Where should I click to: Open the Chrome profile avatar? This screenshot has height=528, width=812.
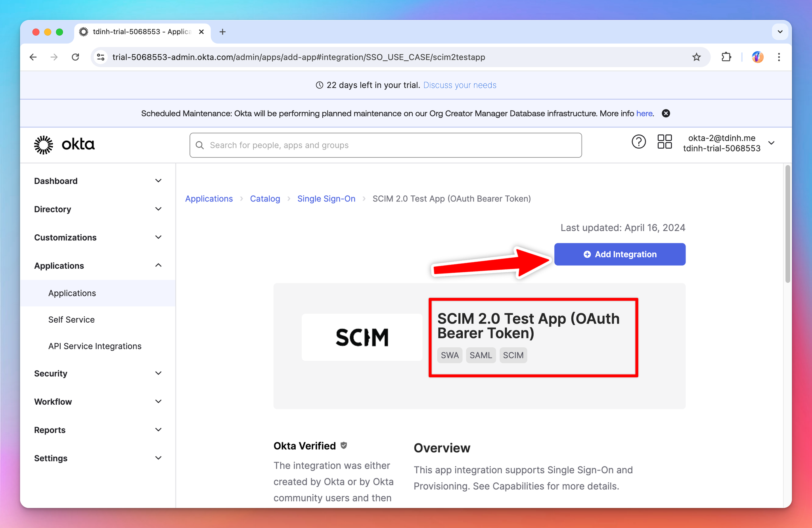[758, 57]
